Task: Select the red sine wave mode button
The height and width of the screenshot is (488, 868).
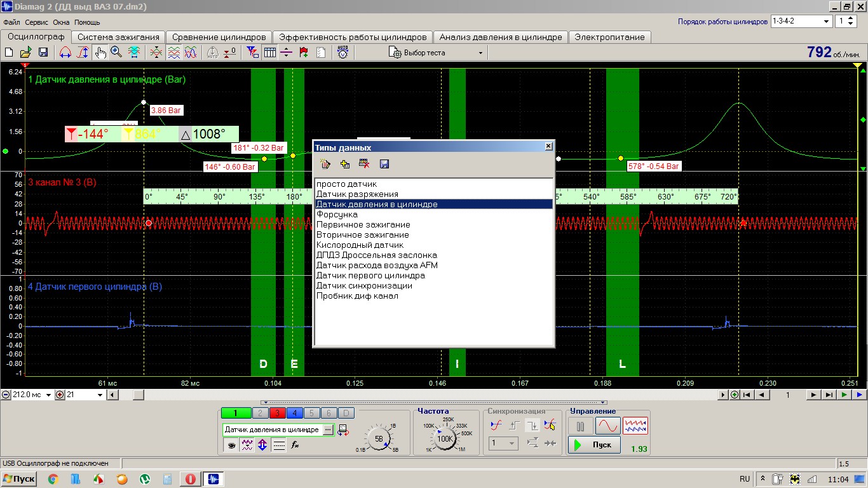Action: (607, 426)
